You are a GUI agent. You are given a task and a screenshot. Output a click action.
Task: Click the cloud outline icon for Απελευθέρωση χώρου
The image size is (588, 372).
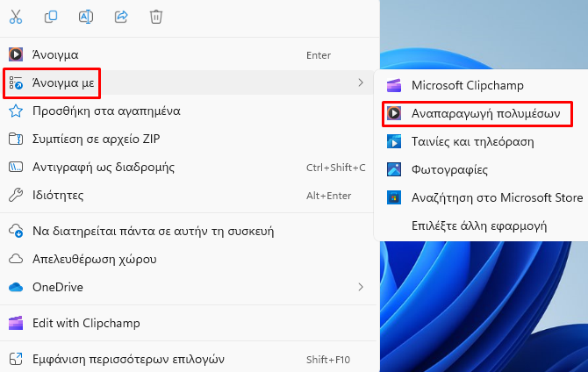[x=16, y=259]
